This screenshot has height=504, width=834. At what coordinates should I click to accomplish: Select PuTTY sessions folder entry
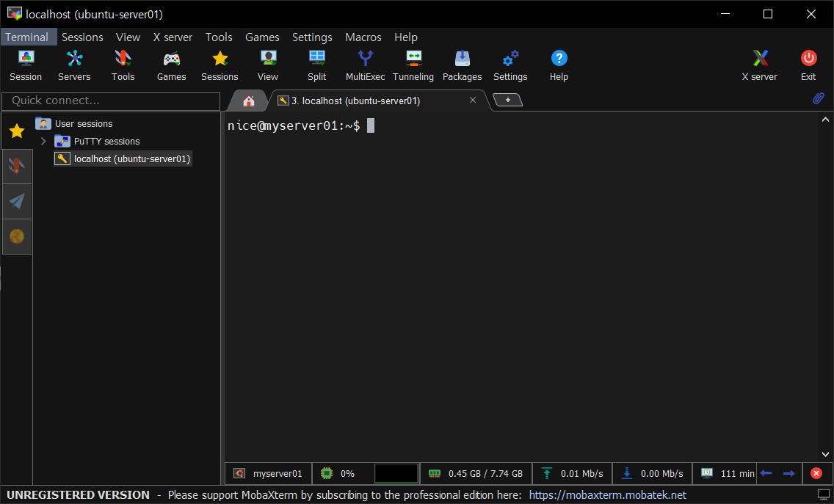tap(98, 142)
